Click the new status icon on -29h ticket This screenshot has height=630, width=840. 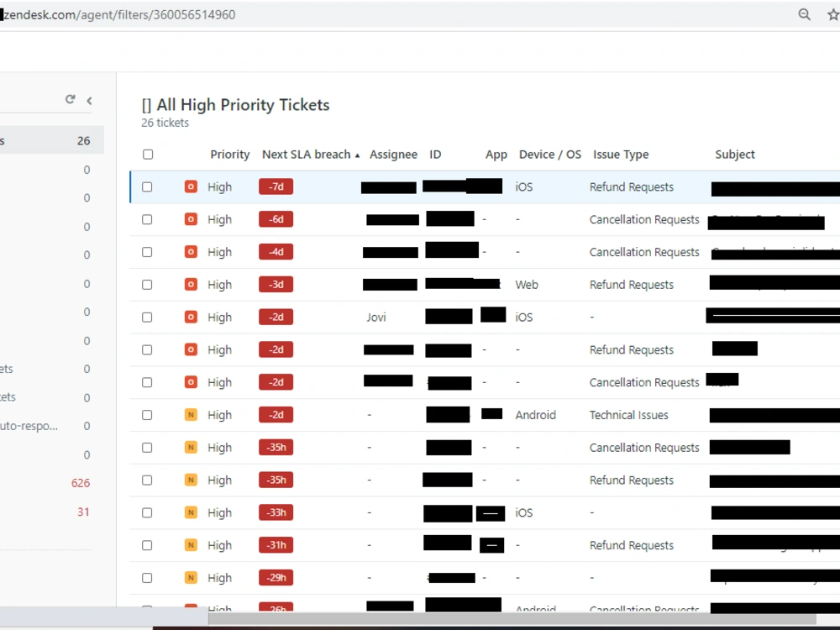coord(191,578)
